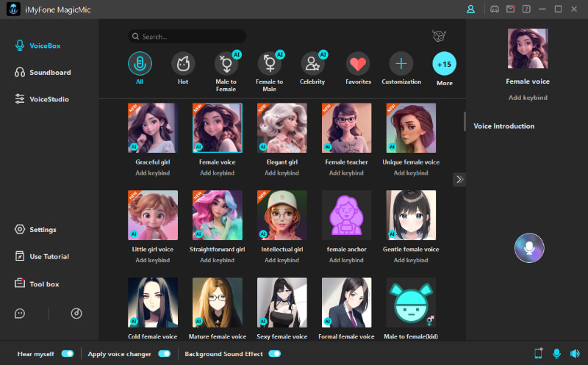Open the VoiceStudio section
This screenshot has width=588, height=365.
pos(42,99)
